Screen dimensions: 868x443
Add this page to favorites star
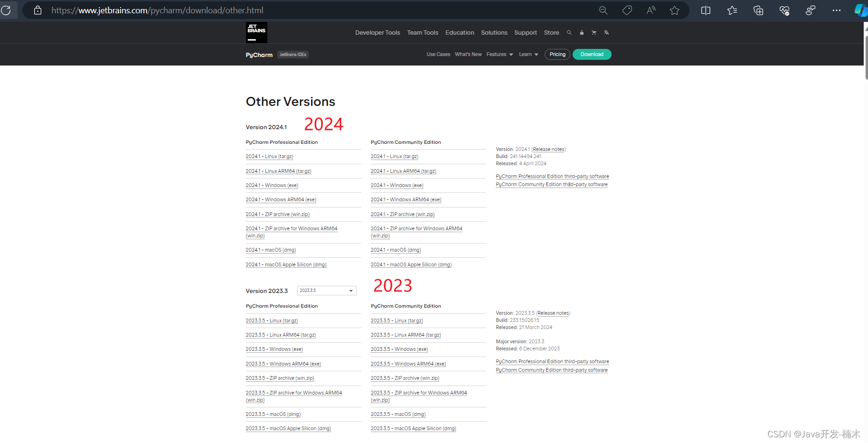(675, 10)
